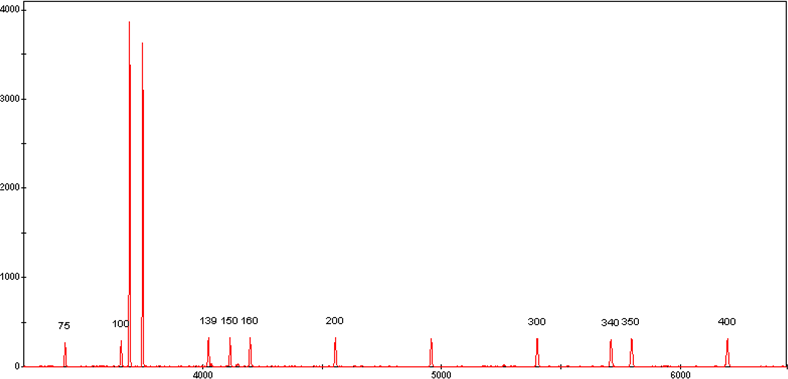The image size is (788, 379).
Task: Click the size label 200
Action: 335,321
